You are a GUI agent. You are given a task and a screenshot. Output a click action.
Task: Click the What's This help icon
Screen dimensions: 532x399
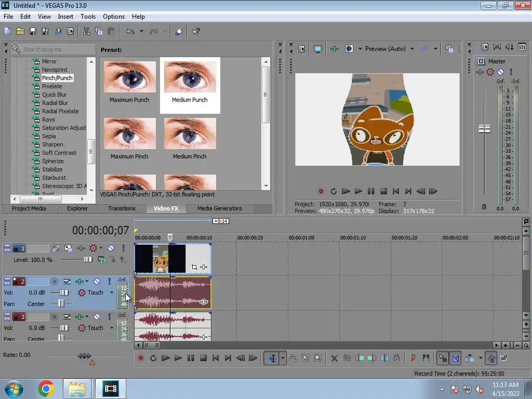196,32
